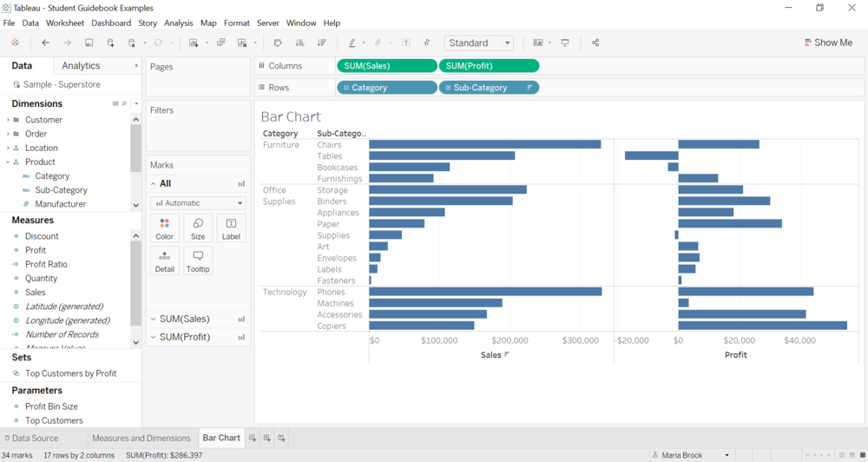Click the Detail marks card icon
Viewport: 868px width, 462px height.
coord(164,261)
